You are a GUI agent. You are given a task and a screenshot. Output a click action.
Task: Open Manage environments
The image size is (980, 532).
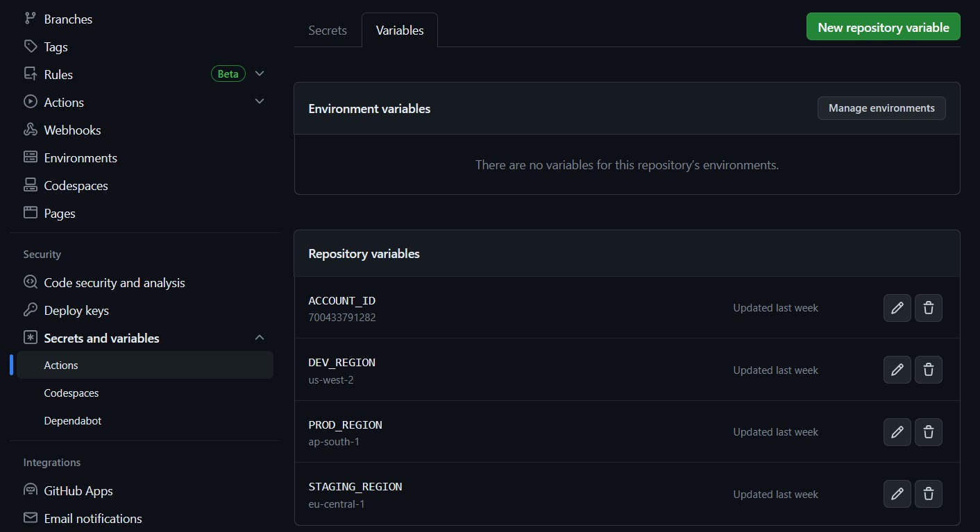pyautogui.click(x=881, y=108)
